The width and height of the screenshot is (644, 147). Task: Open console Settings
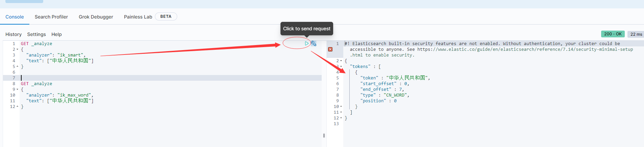pos(36,34)
